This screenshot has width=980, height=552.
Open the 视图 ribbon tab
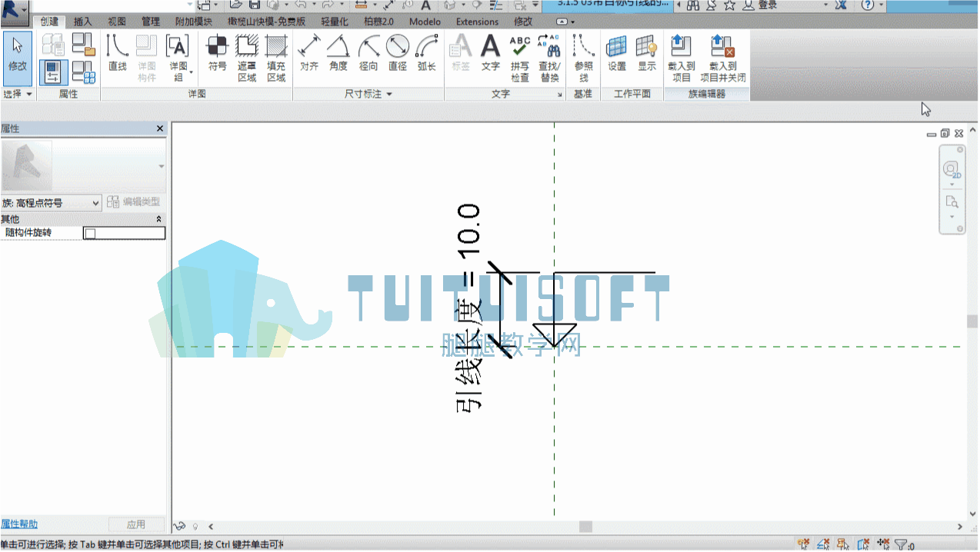[x=117, y=22]
